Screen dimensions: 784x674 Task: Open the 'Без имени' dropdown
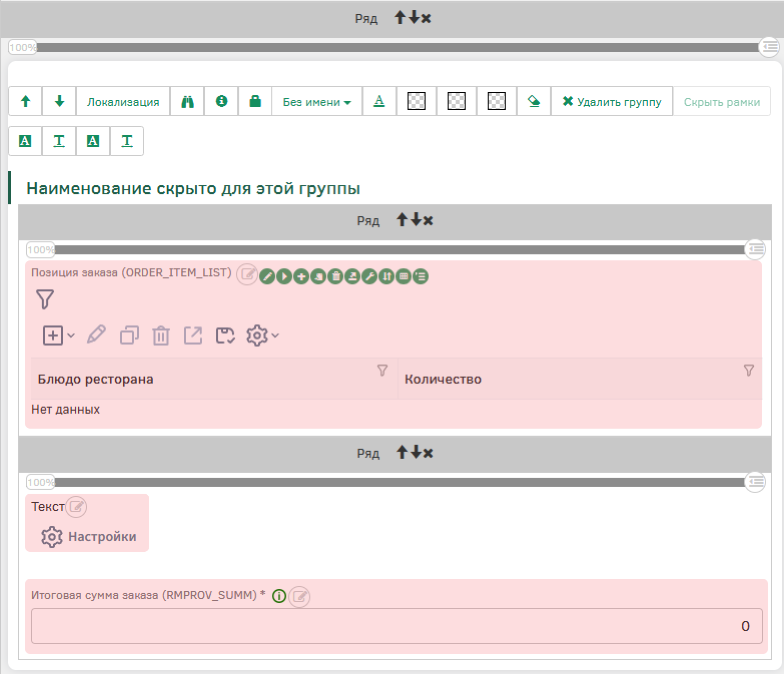coord(316,102)
